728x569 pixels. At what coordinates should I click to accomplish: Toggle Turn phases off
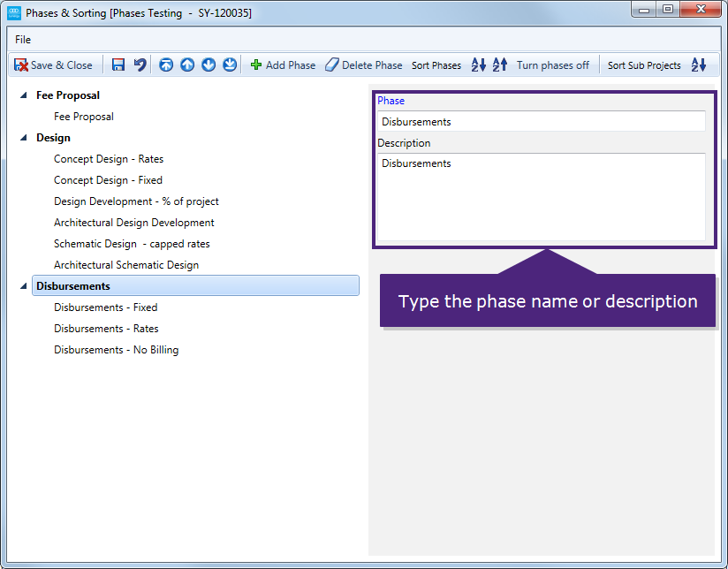pos(552,65)
